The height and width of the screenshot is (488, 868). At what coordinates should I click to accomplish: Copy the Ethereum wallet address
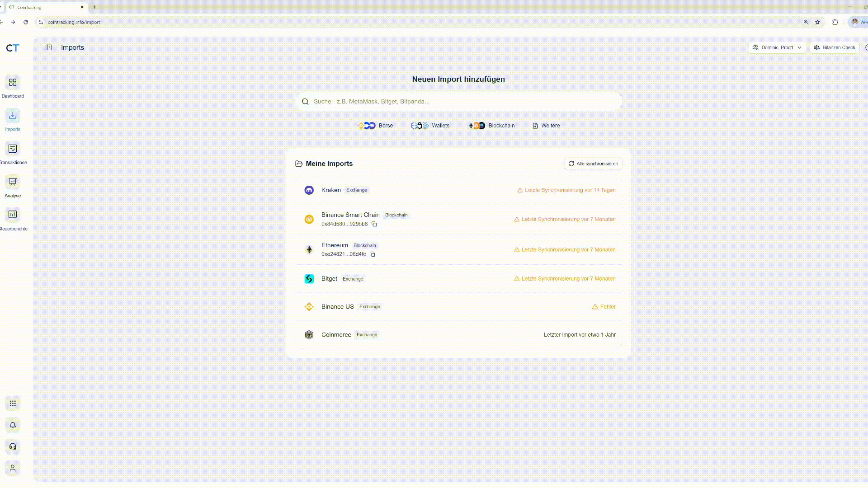[373, 254]
